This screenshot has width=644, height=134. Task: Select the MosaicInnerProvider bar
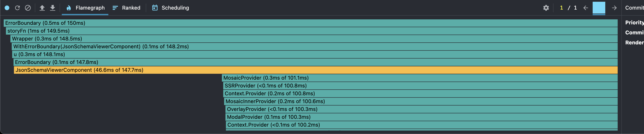(x=421, y=101)
